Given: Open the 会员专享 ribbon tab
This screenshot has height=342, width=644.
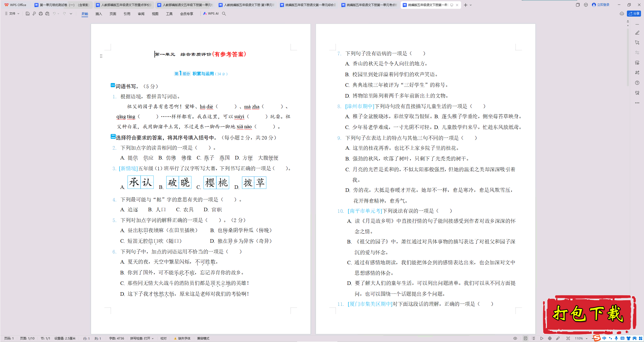Looking at the screenshot, I should [187, 14].
